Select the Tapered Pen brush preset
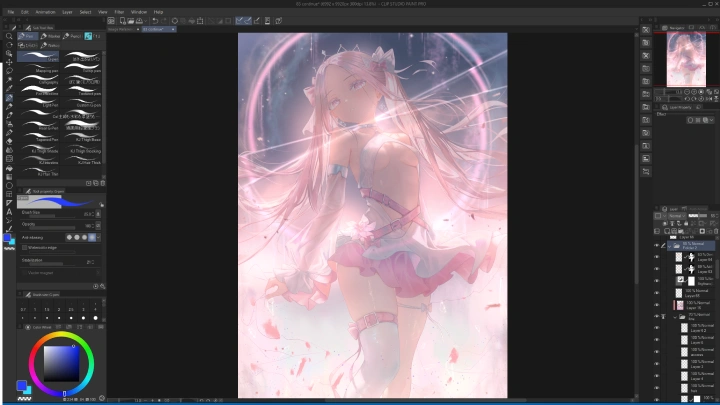The image size is (720, 405). click(38, 137)
